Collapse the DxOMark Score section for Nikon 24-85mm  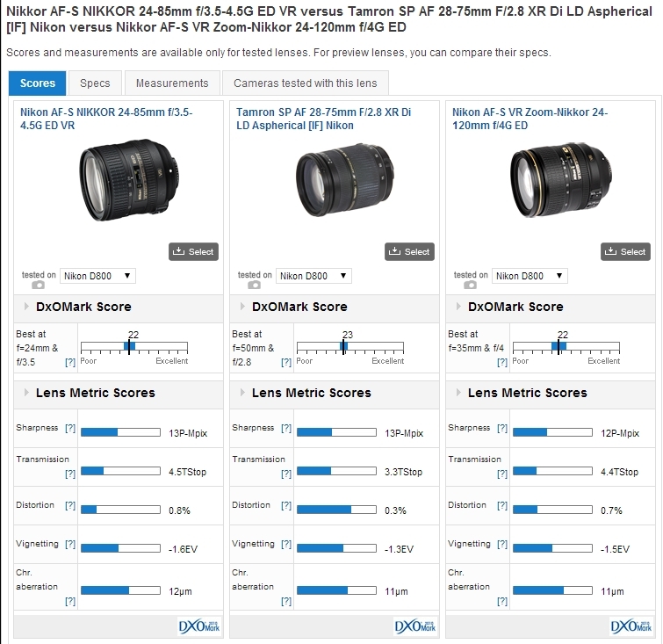pos(24,307)
